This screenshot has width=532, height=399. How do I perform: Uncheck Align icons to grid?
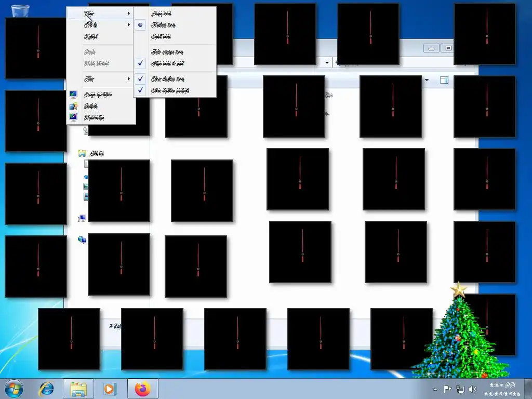(175, 63)
